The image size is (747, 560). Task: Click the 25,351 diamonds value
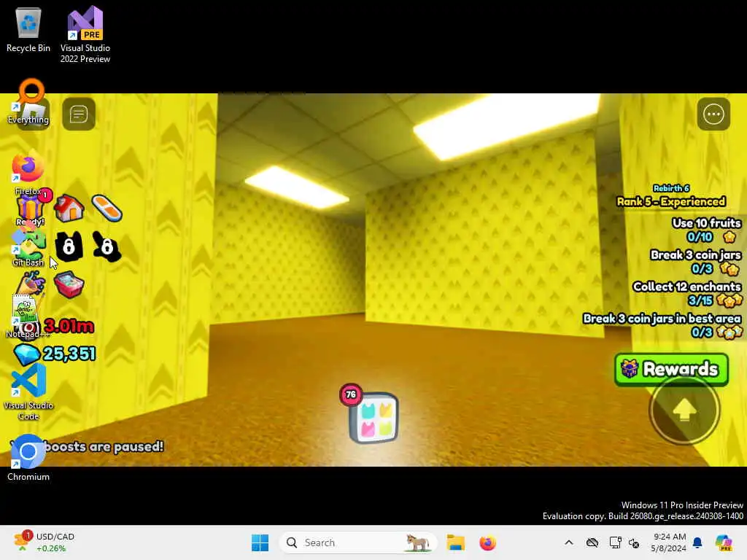[69, 354]
